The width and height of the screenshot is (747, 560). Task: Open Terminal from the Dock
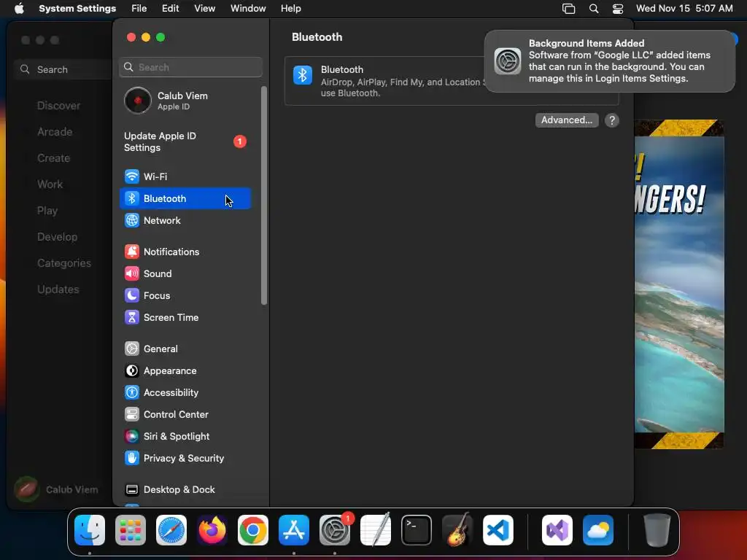click(x=417, y=530)
